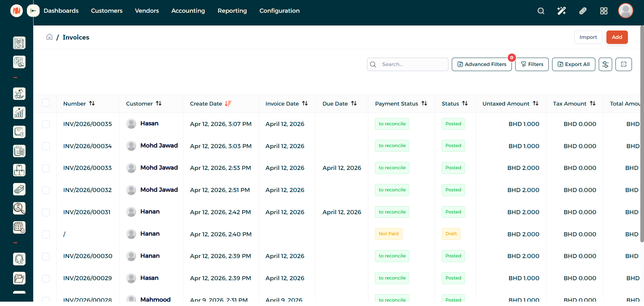The height and width of the screenshot is (306, 644).
Task: Open the apps grid icon
Action: 604,11
